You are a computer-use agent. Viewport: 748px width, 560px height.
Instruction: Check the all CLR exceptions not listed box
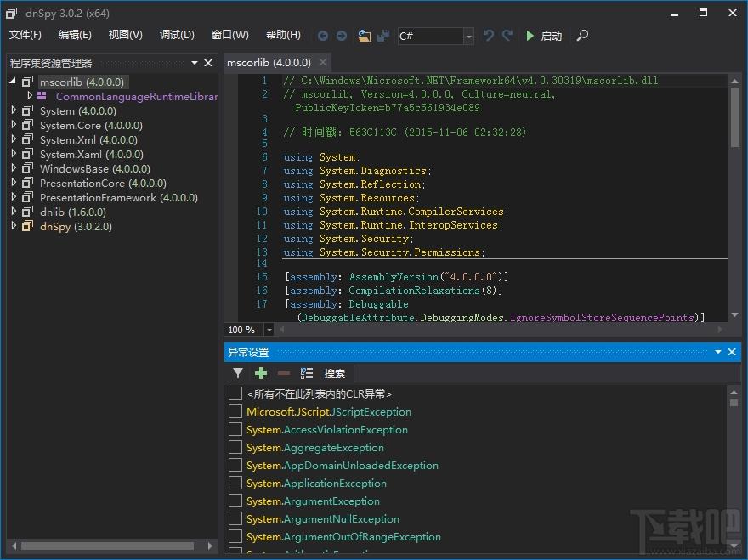pos(235,393)
